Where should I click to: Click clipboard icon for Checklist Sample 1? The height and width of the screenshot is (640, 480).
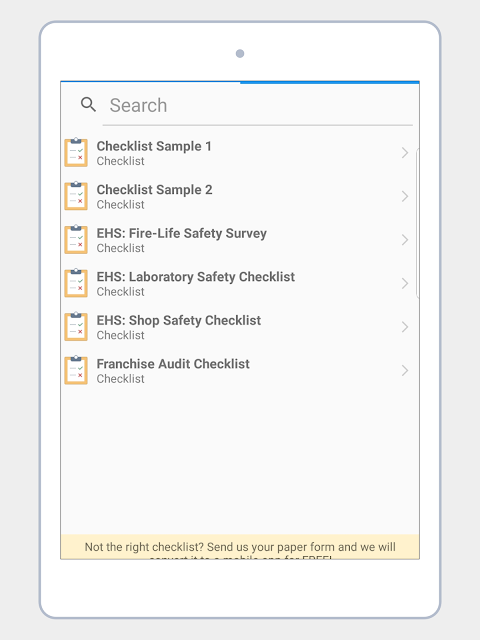76,153
